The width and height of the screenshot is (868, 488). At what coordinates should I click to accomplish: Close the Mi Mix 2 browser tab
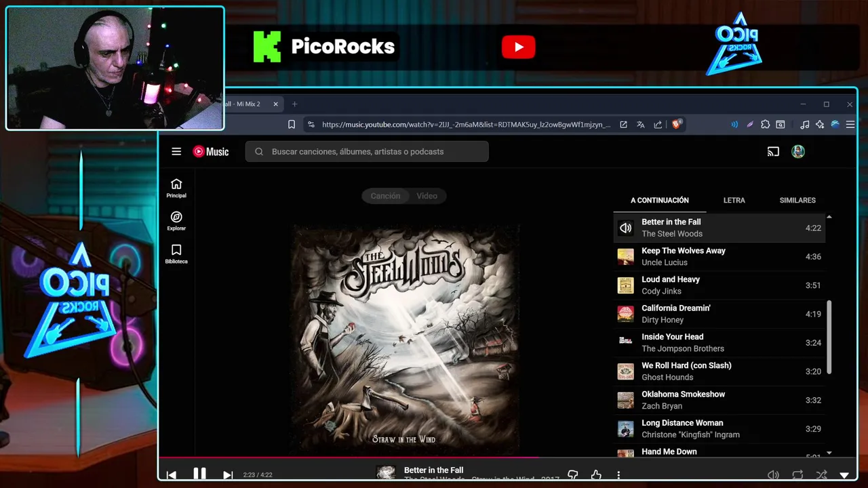click(x=276, y=104)
